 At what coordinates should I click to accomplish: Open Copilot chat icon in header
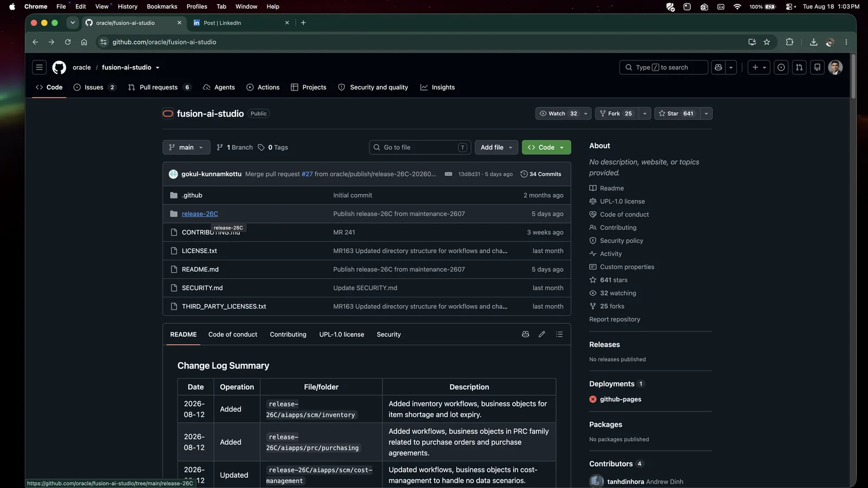pos(718,67)
